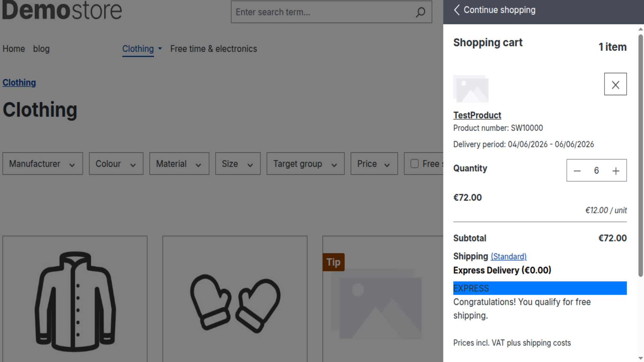
Task: Open the Clothing menu dropdown arrow
Action: (x=160, y=49)
